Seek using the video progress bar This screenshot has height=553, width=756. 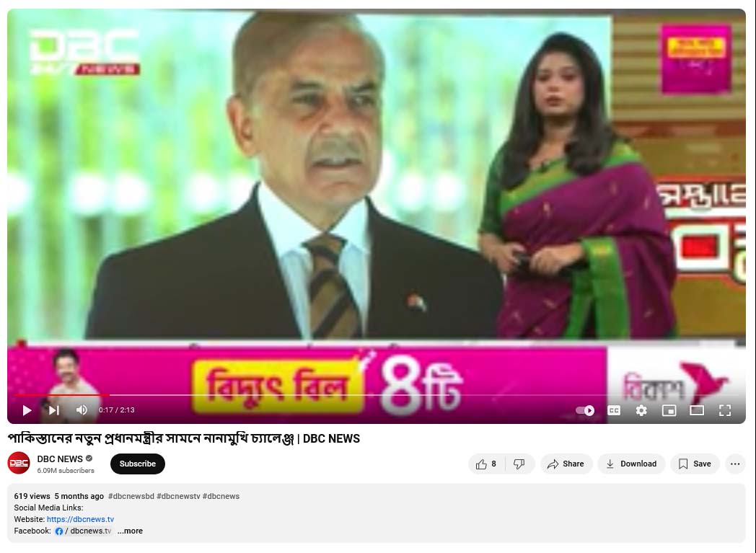(377, 395)
